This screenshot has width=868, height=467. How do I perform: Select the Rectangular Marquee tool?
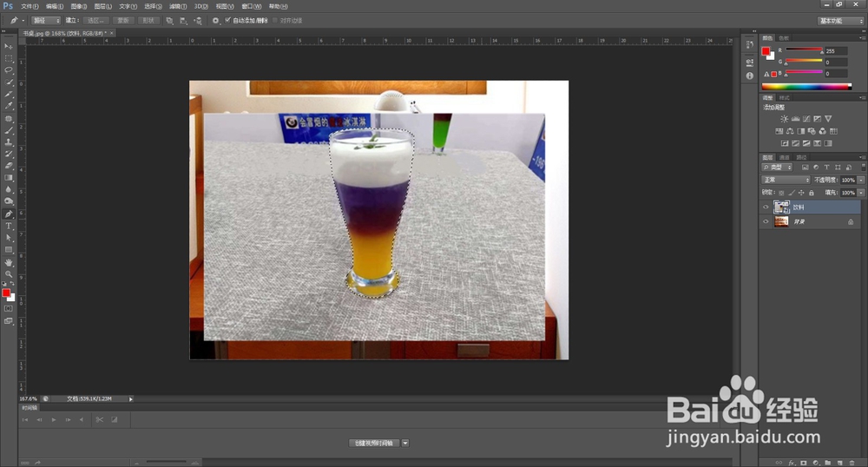click(x=9, y=59)
